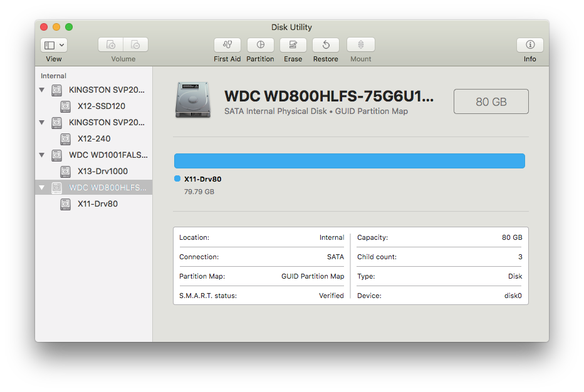
Task: Click the X12-SSD120 volume icon
Action: coord(66,106)
